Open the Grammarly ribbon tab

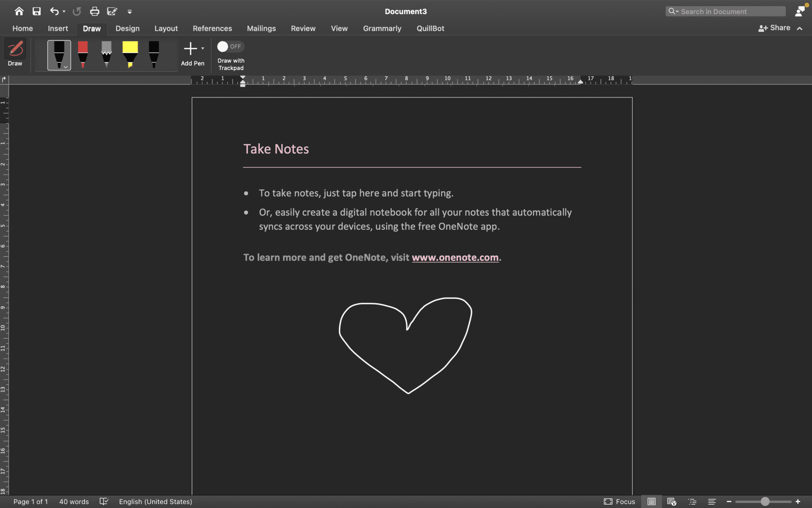[x=381, y=28]
